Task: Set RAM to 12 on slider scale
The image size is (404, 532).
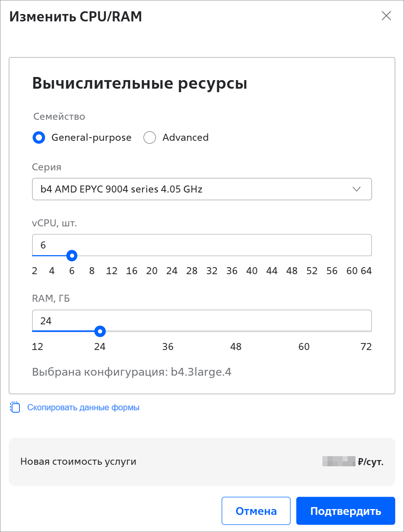Action: (37, 346)
